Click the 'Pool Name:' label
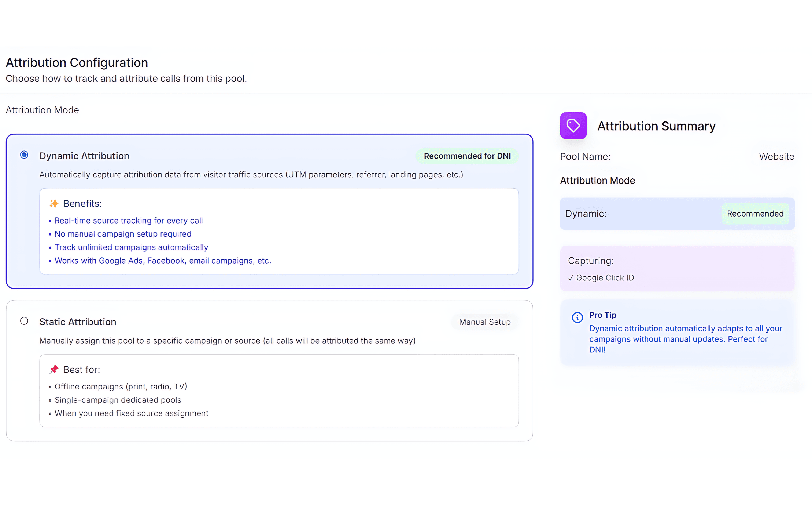The width and height of the screenshot is (812, 508). tap(585, 157)
